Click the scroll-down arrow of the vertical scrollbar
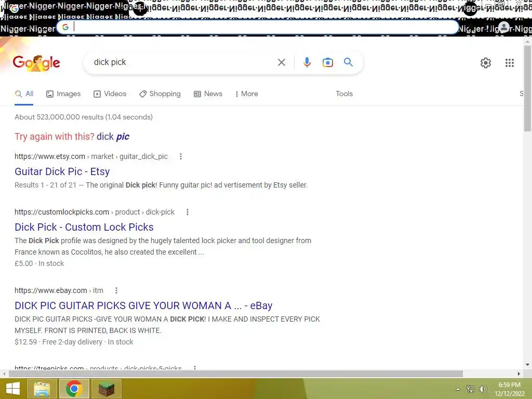The height and width of the screenshot is (399, 532). [x=527, y=365]
